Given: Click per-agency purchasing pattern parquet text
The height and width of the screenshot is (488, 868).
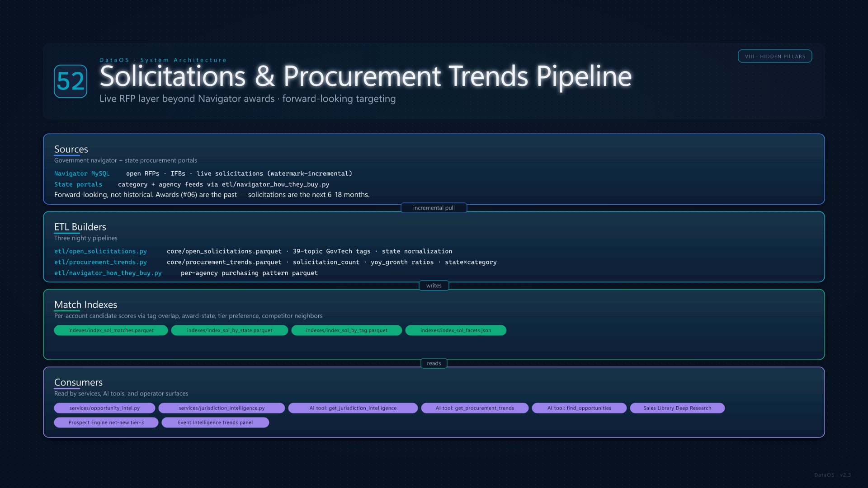Looking at the screenshot, I should pos(250,273).
